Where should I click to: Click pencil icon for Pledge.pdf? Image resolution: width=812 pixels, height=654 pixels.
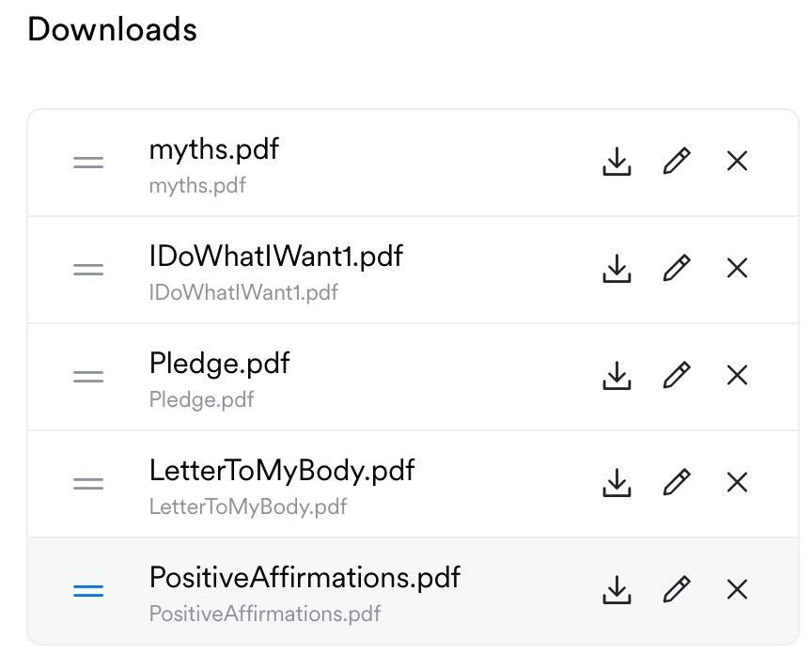pyautogui.click(x=677, y=377)
